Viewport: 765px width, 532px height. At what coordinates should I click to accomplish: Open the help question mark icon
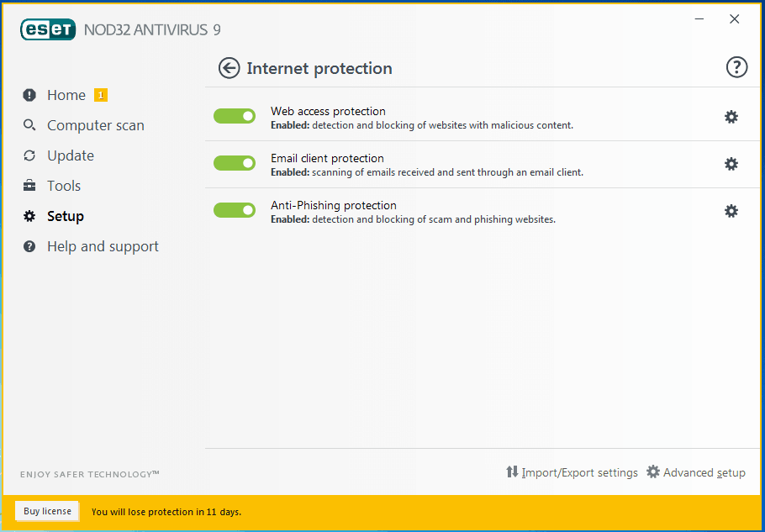coord(736,67)
